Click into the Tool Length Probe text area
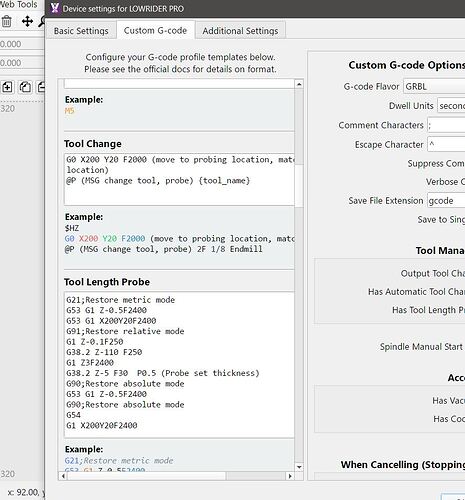 [x=179, y=365]
